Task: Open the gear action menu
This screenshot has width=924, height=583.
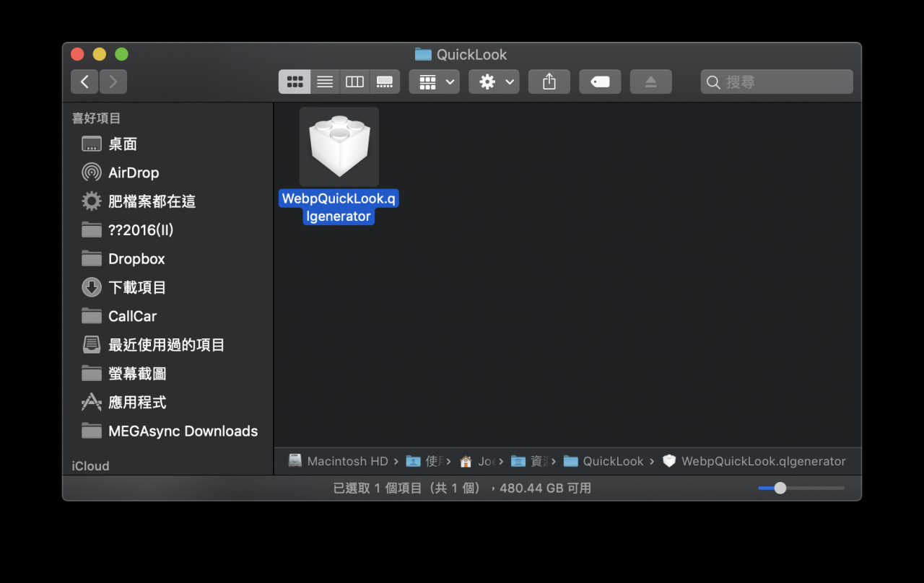Action: 494,82
